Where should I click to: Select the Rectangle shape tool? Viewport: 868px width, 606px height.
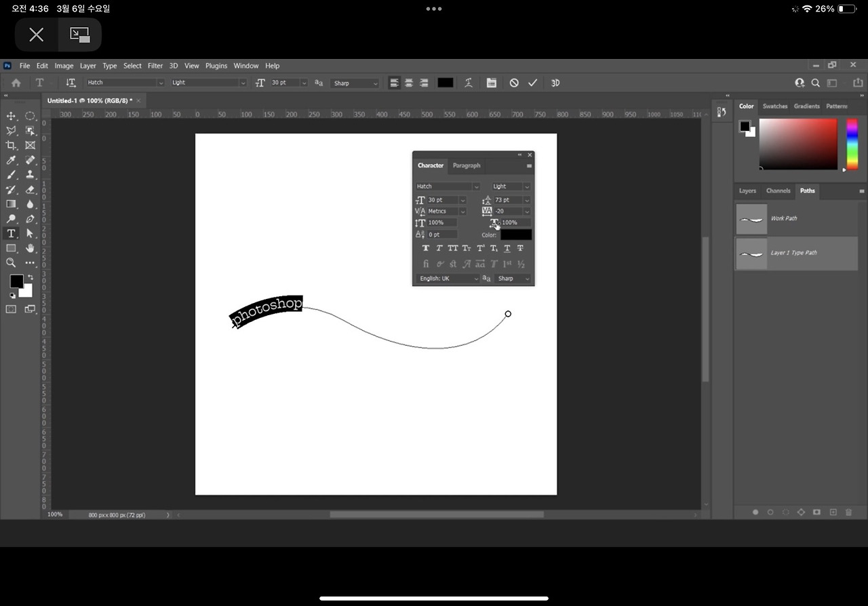click(x=11, y=248)
